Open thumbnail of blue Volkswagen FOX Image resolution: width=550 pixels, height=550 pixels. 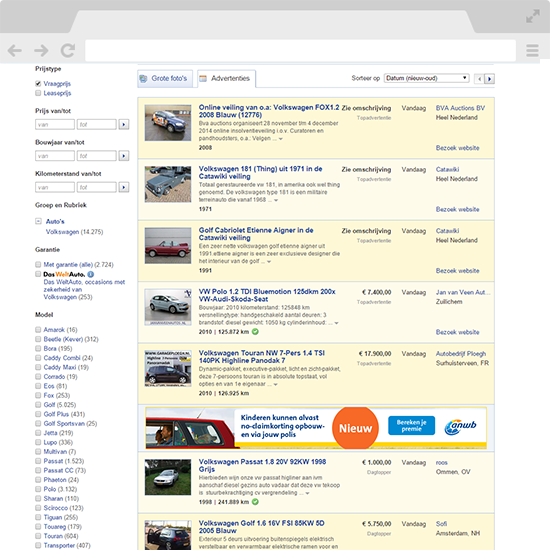168,123
